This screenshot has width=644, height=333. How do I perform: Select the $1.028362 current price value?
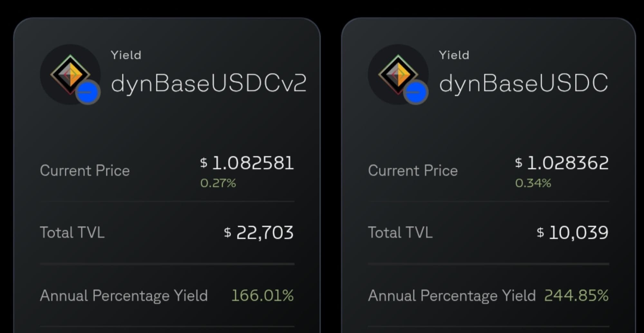coord(562,163)
